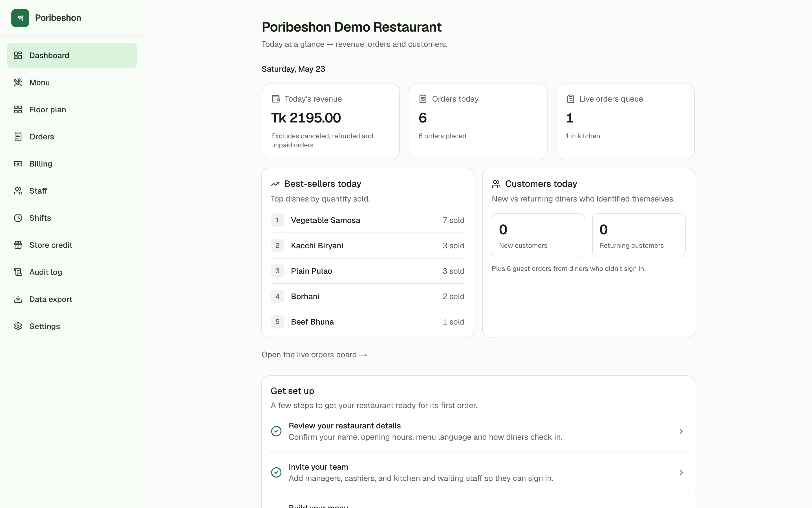
Task: Click the Staff people icon
Action: [x=18, y=191]
